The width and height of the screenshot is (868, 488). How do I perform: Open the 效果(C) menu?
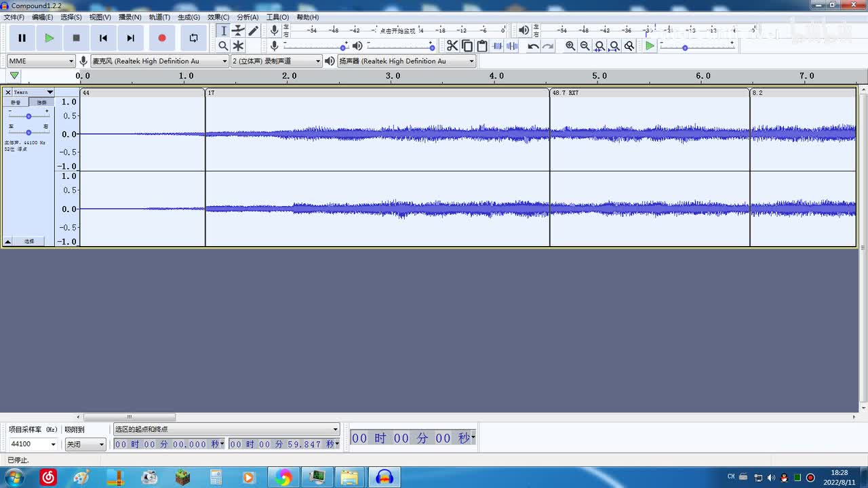[218, 17]
